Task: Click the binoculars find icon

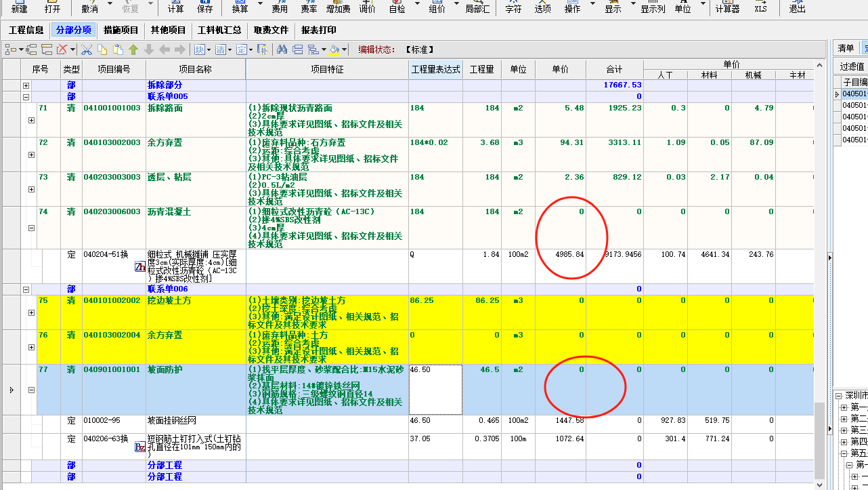Action: click(x=282, y=49)
